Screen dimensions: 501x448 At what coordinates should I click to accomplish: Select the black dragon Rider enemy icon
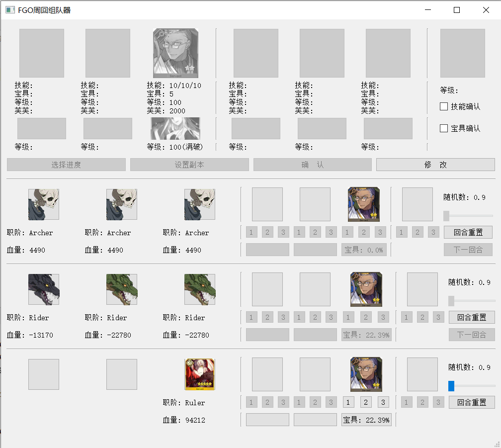[x=44, y=289]
